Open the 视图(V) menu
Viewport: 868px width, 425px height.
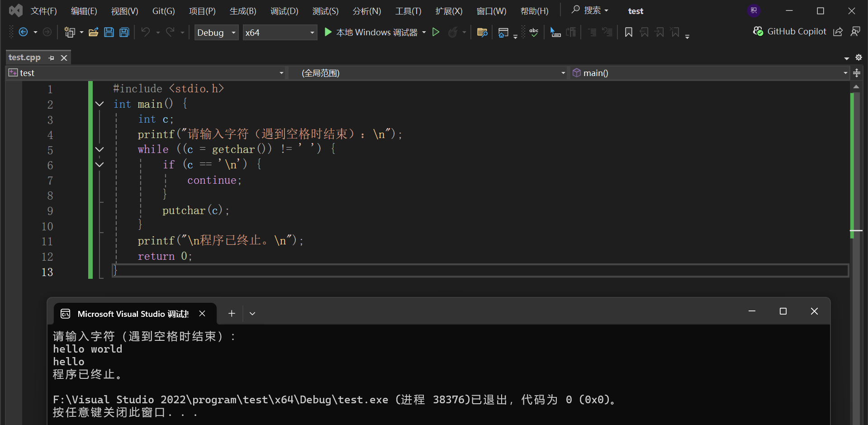(x=125, y=11)
